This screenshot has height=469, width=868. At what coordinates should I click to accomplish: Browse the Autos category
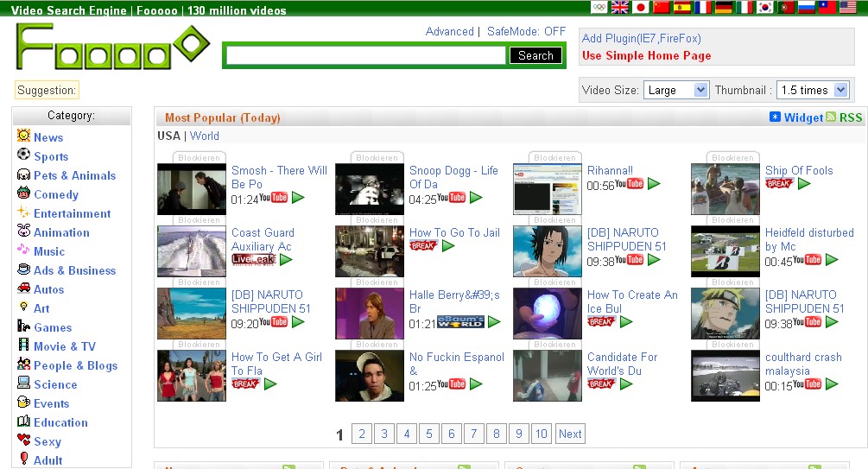coord(48,289)
